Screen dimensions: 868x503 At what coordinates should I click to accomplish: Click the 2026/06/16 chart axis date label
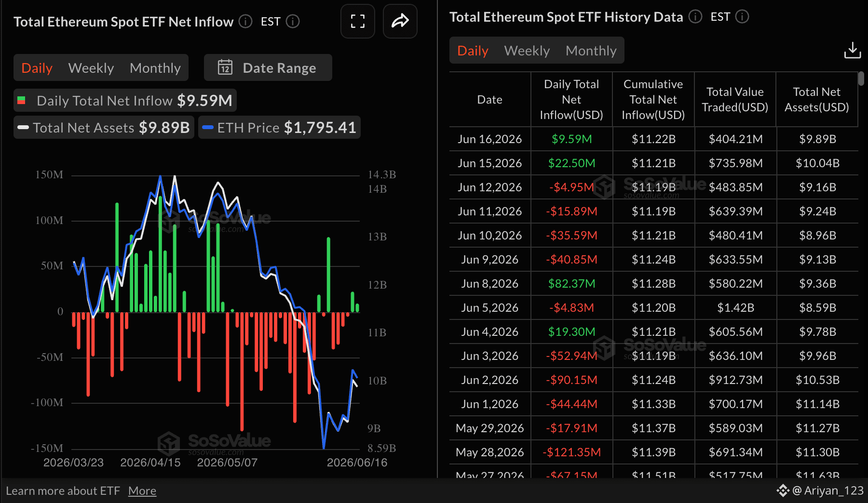[357, 463]
